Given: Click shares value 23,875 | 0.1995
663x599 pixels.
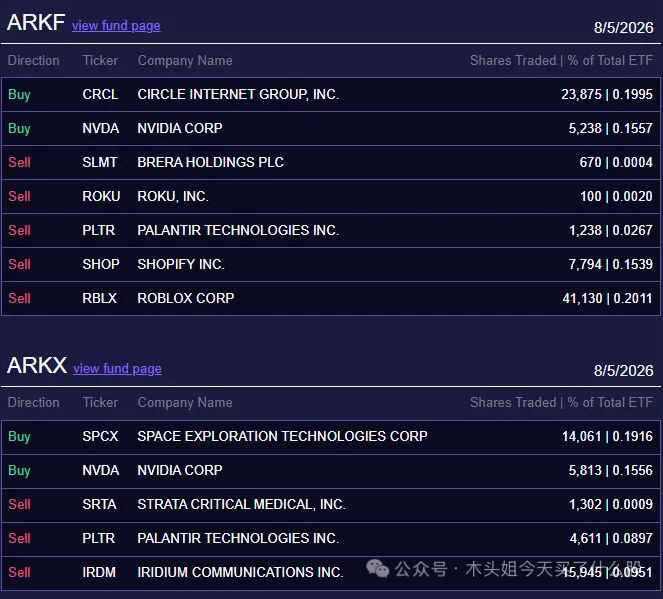Looking at the screenshot, I should pos(607,94).
